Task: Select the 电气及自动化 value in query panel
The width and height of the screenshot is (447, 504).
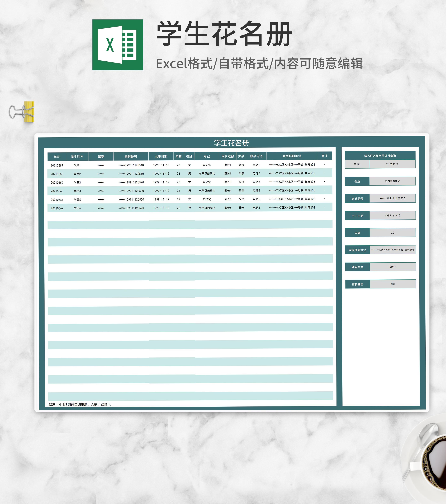Action: (392, 181)
